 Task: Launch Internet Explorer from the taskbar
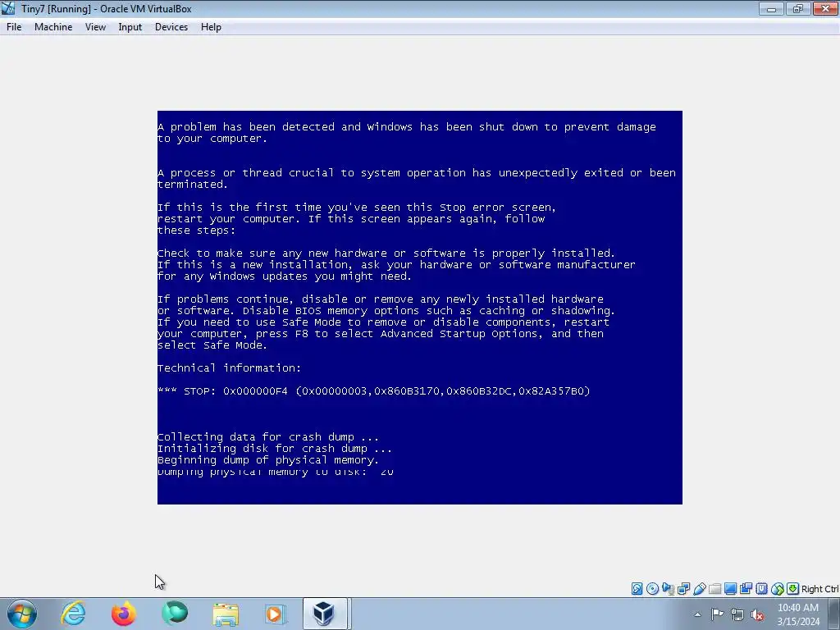(73, 614)
